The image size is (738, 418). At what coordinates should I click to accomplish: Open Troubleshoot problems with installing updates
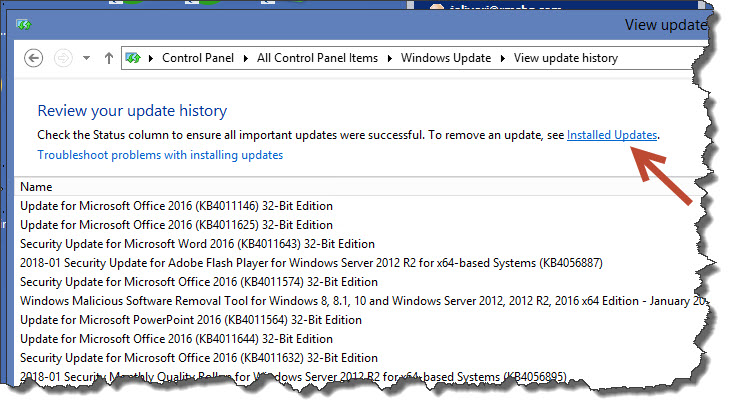tap(160, 155)
